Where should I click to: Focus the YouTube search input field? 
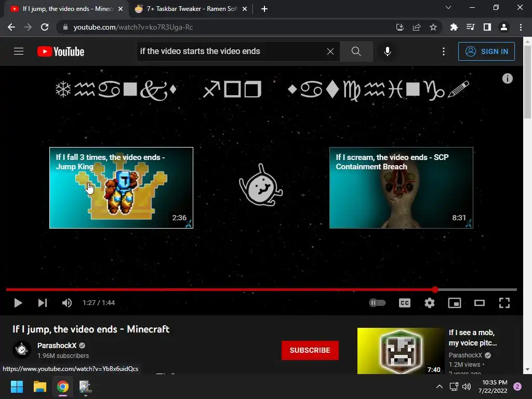[x=231, y=51]
